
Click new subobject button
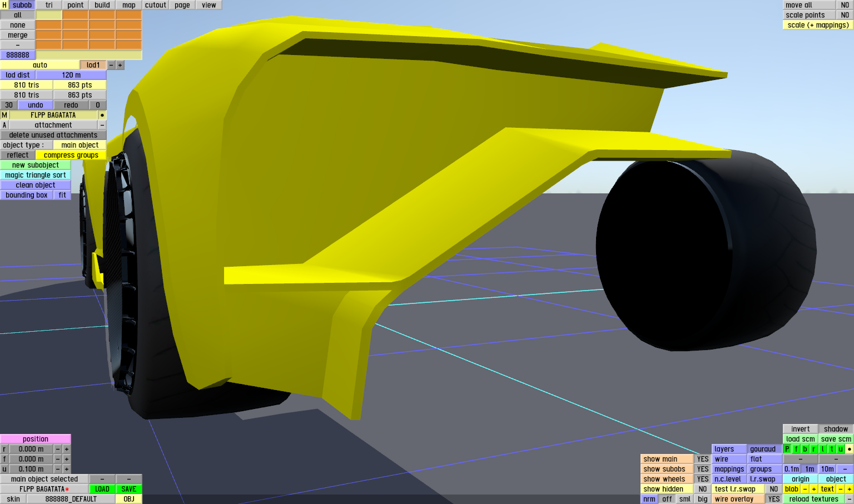click(x=36, y=165)
